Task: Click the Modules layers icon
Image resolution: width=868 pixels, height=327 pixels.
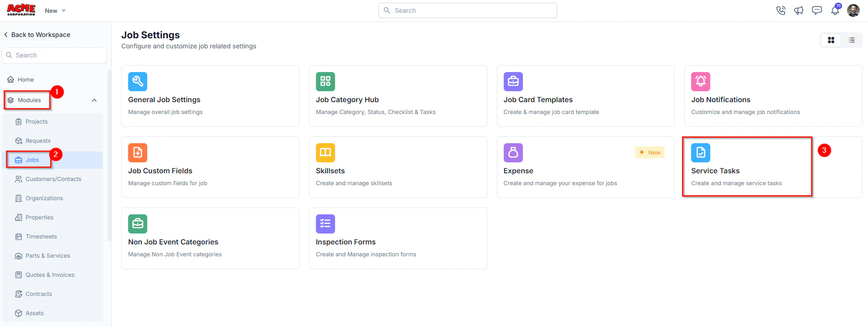Action: click(x=10, y=100)
